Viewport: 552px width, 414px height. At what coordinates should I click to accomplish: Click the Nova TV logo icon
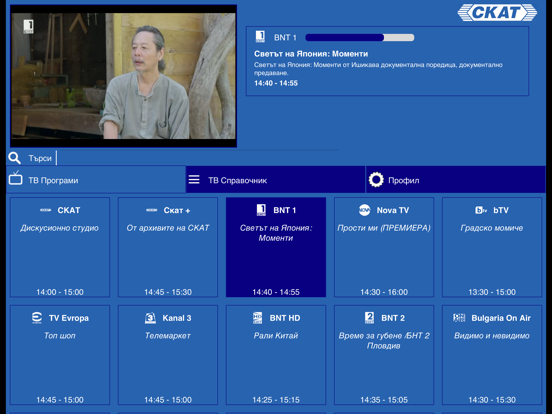364,210
